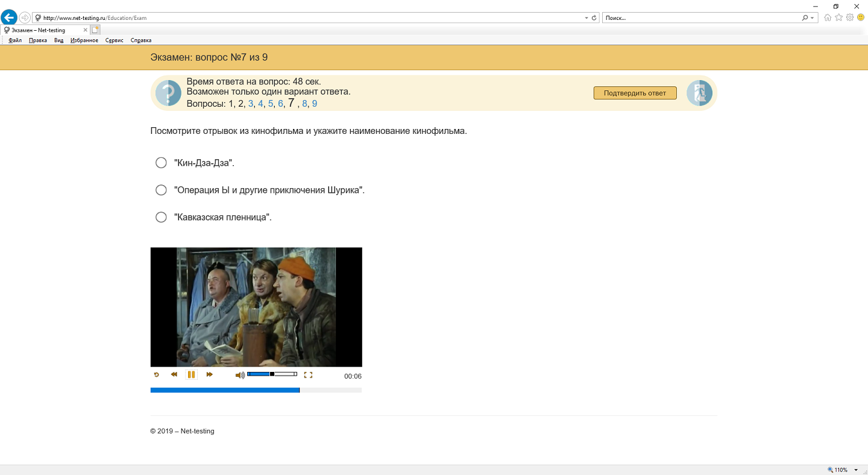Click the "Время ответа на вопрос" timer text
Image resolution: width=868 pixels, height=475 pixels.
(254, 81)
